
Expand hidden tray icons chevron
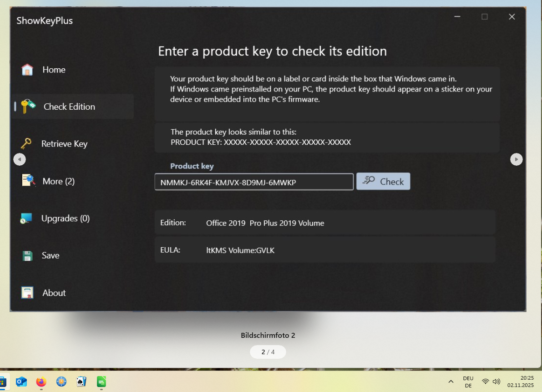point(451,382)
